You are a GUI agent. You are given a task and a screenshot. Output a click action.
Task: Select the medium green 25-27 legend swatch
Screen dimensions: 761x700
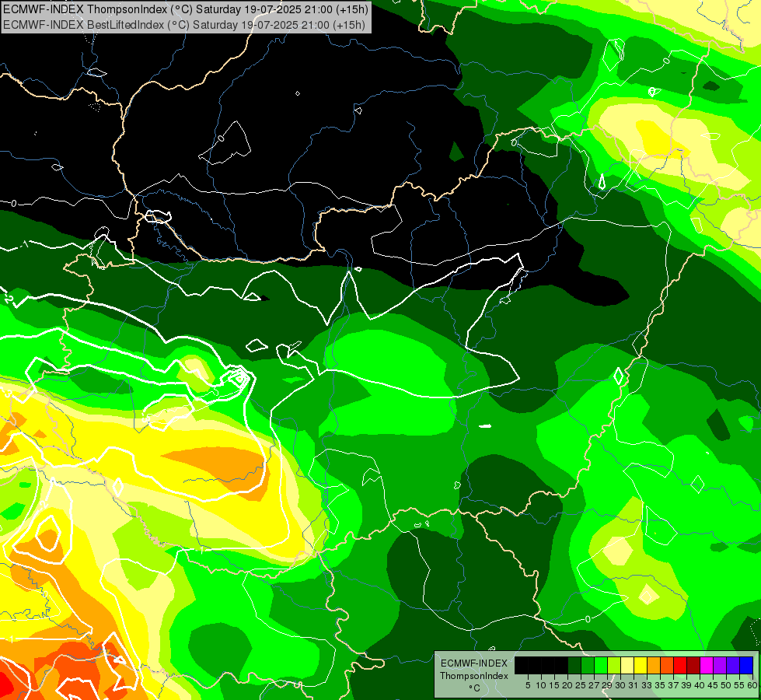pos(588,665)
